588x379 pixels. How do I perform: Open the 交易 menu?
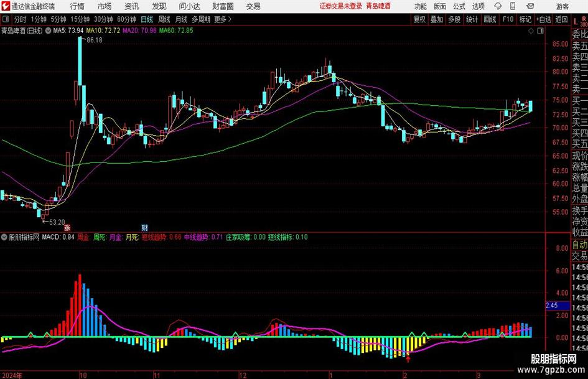pyautogui.click(x=253, y=6)
